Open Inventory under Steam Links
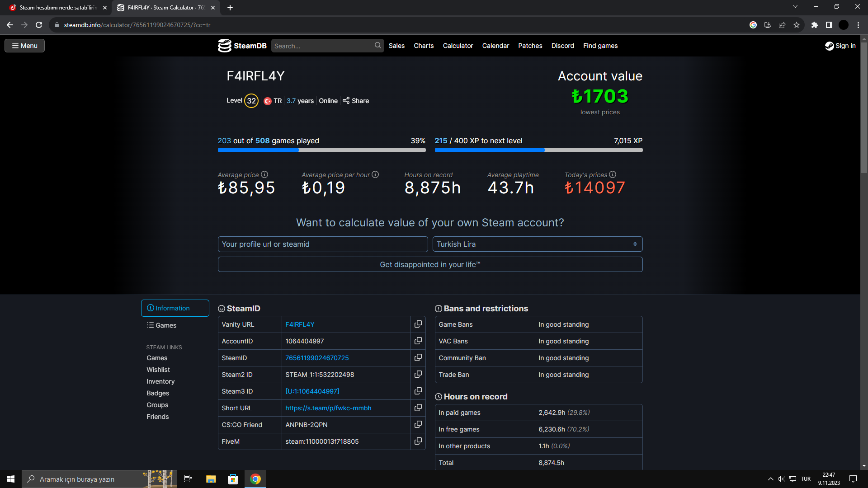This screenshot has width=868, height=488. (160, 381)
